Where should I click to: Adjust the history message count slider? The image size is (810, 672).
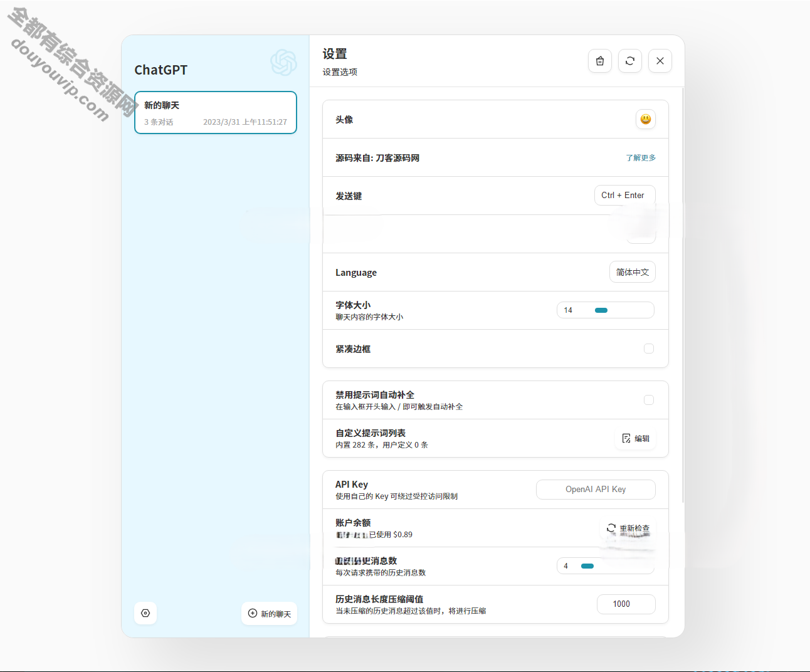[x=606, y=566]
